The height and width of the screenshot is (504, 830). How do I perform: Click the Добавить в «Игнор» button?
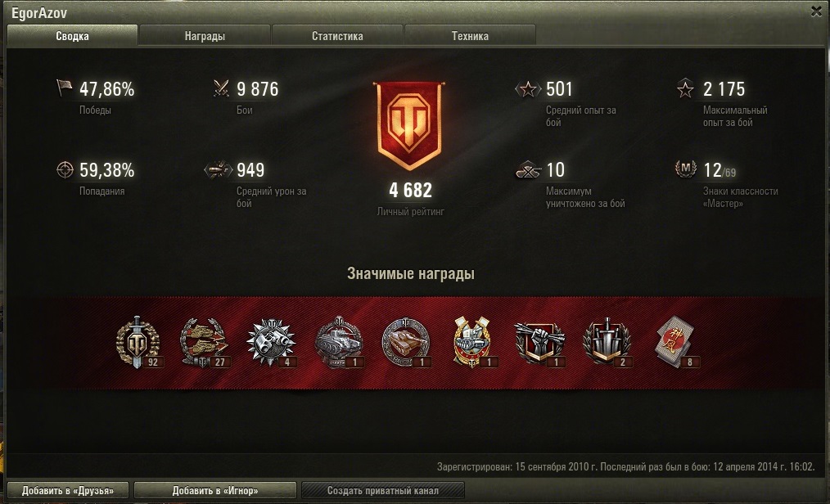point(215,490)
